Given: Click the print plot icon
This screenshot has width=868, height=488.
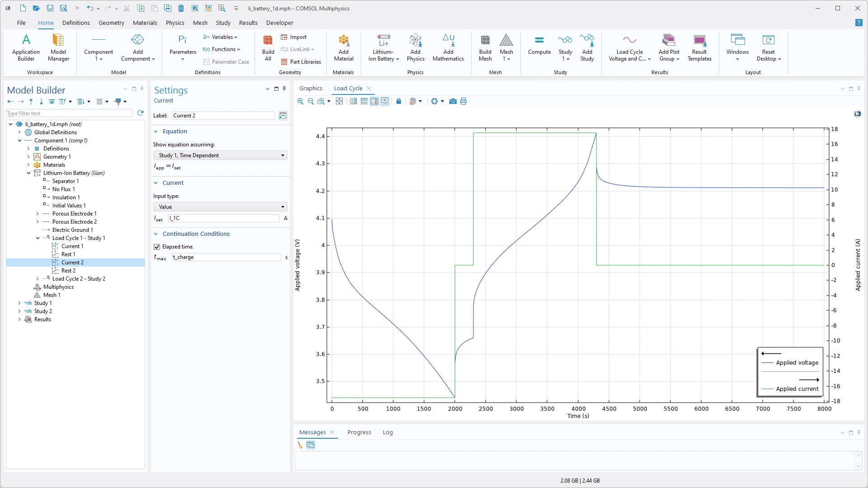Looking at the screenshot, I should 463,101.
